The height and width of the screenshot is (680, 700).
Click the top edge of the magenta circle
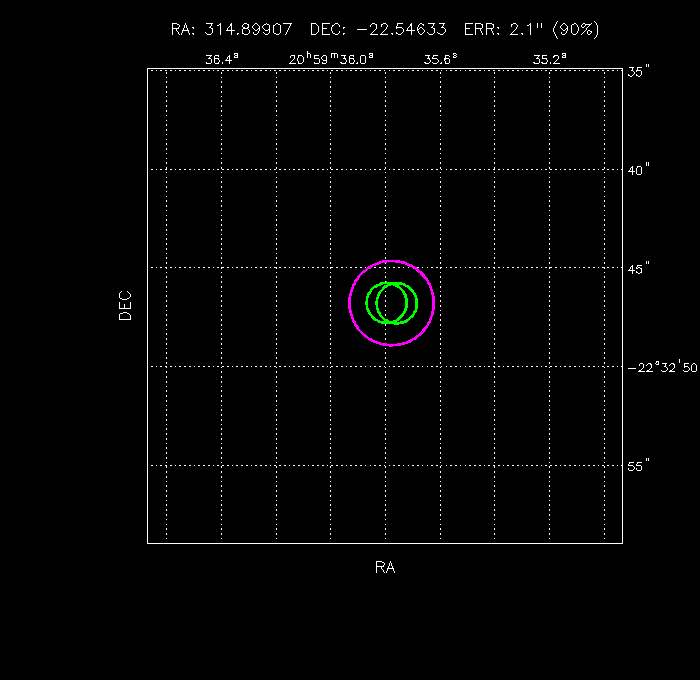point(392,260)
